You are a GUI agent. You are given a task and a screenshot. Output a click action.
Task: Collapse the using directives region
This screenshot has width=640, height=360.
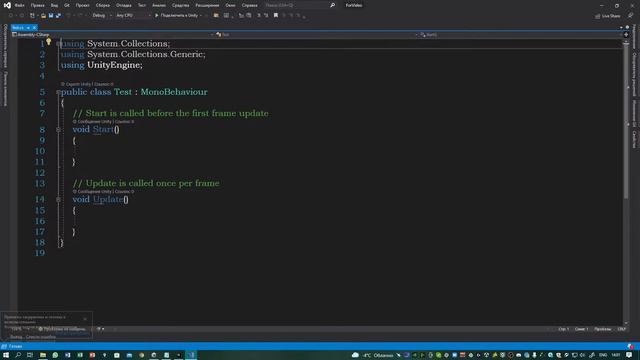pyautogui.click(x=58, y=44)
